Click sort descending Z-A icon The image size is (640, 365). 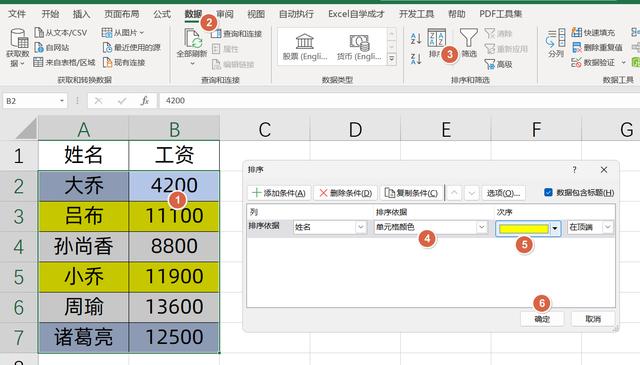(x=416, y=59)
